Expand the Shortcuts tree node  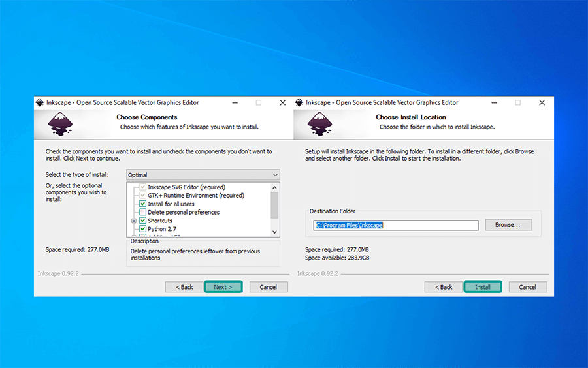coord(134,221)
